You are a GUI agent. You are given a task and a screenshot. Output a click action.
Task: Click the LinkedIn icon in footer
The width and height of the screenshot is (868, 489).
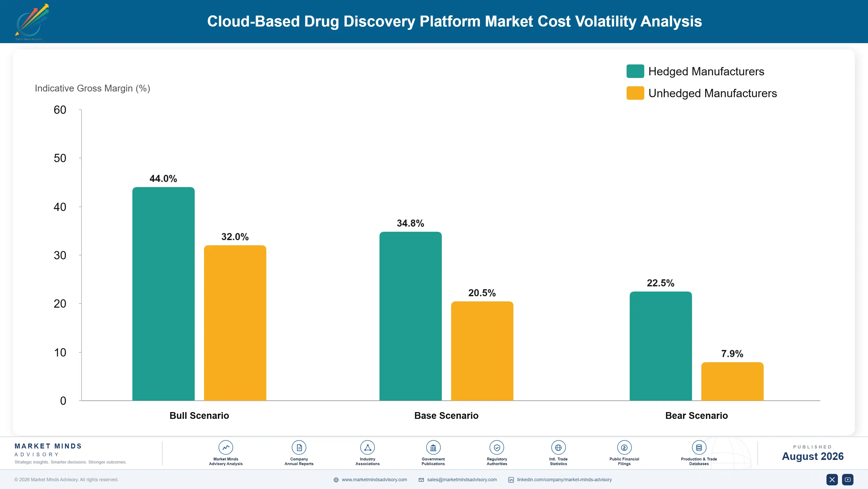tap(511, 480)
